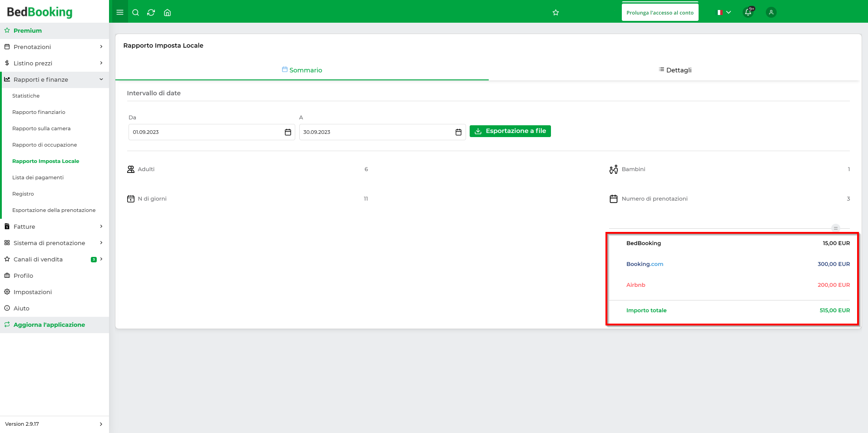Click Esportazione a file button
This screenshot has width=868, height=433.
tap(510, 131)
